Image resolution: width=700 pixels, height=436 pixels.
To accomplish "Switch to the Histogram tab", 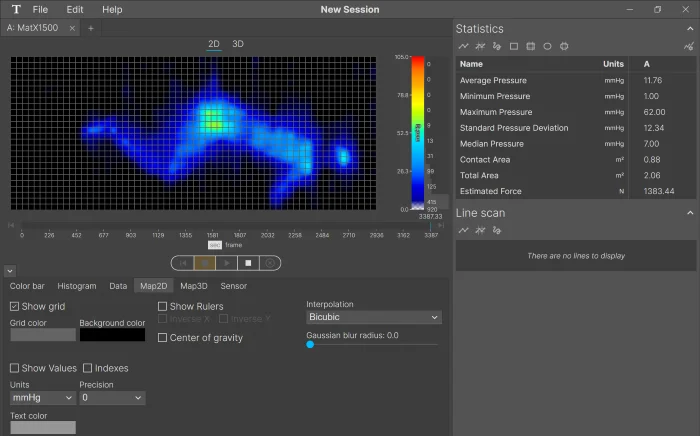I will tap(77, 286).
